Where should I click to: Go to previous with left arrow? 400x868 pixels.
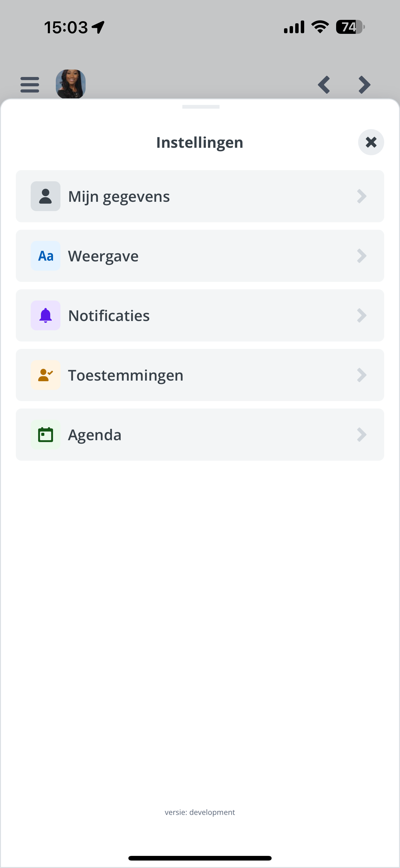coord(324,84)
